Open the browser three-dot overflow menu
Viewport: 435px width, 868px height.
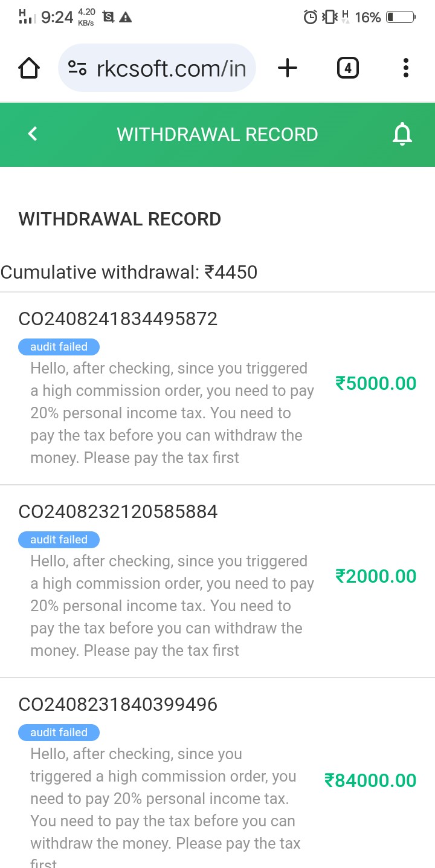tap(406, 68)
